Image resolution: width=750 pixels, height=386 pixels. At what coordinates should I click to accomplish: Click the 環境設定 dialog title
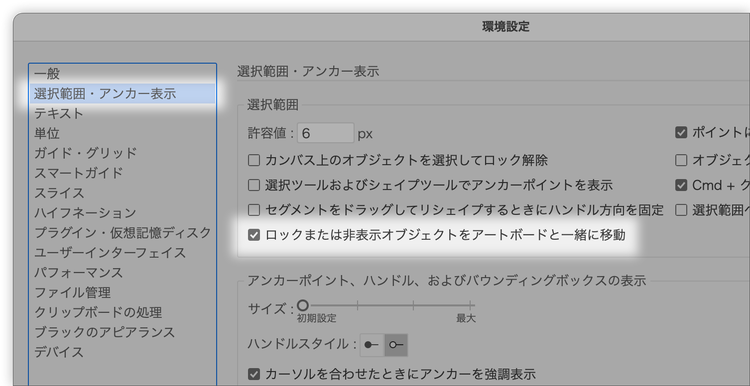506,27
